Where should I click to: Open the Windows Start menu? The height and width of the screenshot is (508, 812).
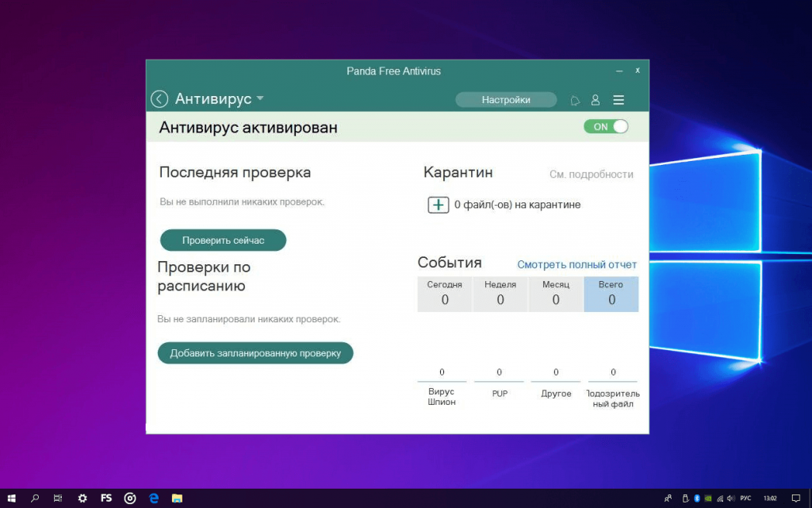point(11,498)
